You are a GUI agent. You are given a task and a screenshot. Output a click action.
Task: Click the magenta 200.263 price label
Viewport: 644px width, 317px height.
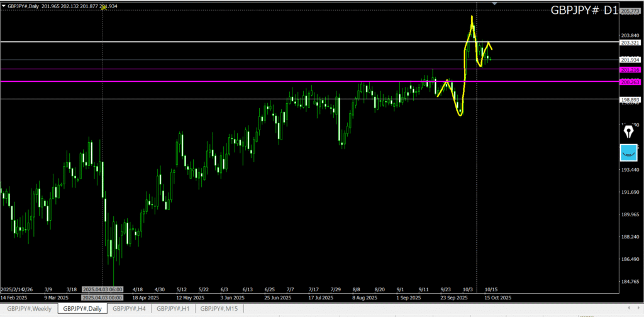(630, 82)
